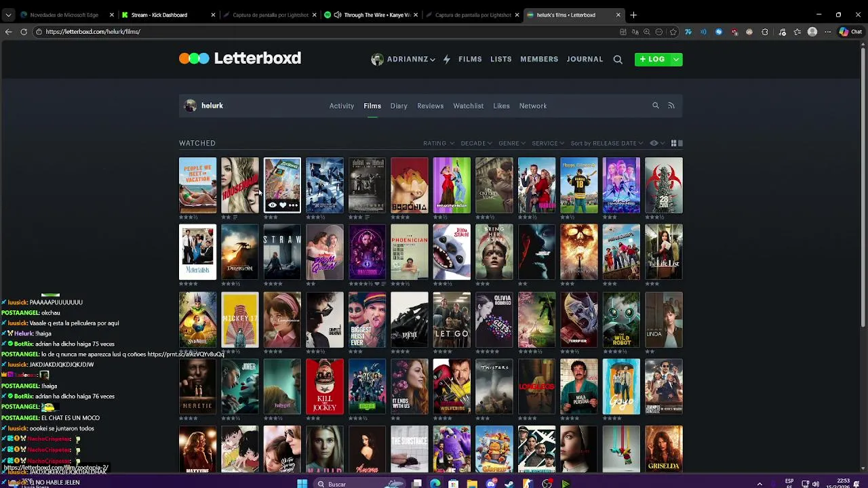The width and height of the screenshot is (868, 488).
Task: Go to MEMBERS in main navigation
Action: (539, 59)
